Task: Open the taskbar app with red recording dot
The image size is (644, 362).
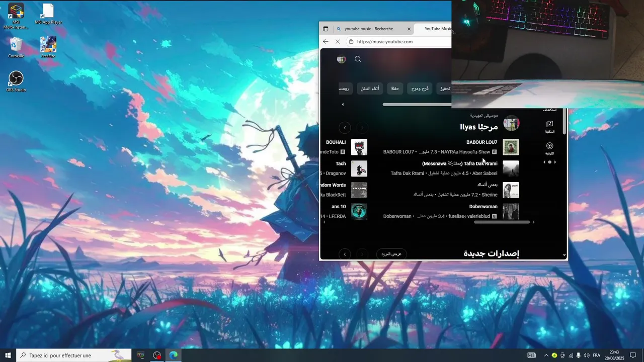Action: (x=157, y=355)
